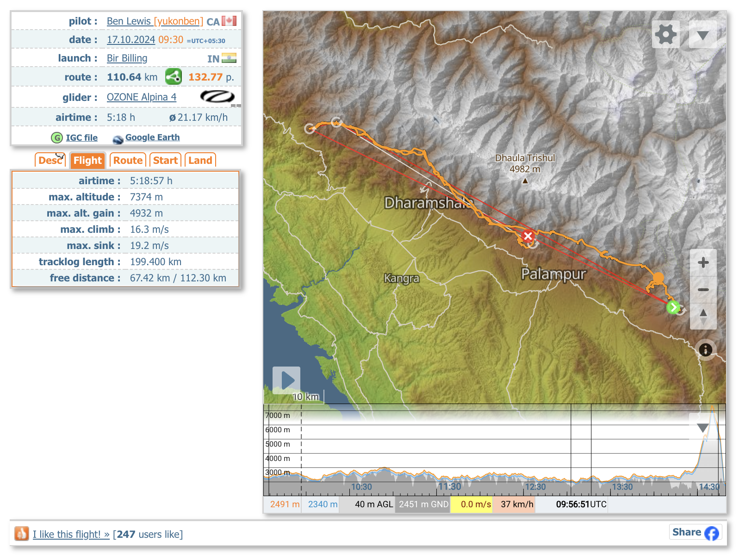Zoom out on the map
The width and height of the screenshot is (739, 560).
[x=703, y=290]
